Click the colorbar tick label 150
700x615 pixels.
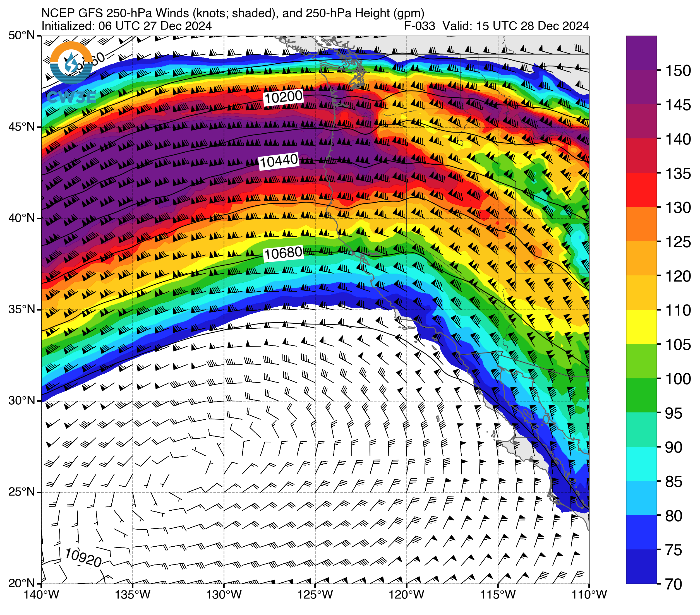point(678,71)
